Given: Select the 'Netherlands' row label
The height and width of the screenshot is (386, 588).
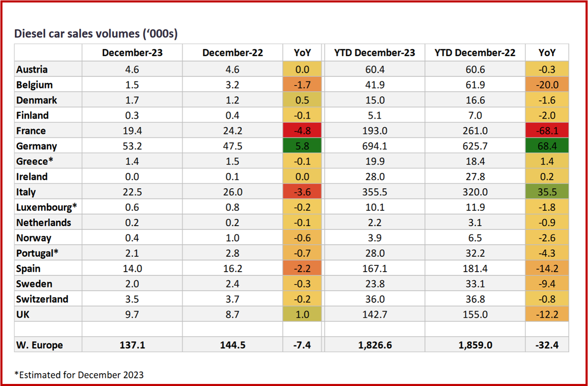Looking at the screenshot, I should [x=44, y=223].
